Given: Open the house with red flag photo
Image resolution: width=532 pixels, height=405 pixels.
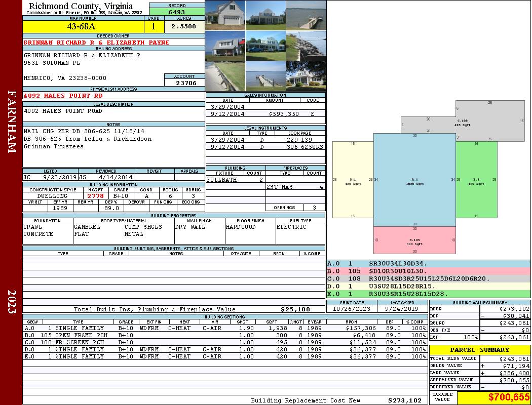Looking at the screenshot, I should pos(225,46).
